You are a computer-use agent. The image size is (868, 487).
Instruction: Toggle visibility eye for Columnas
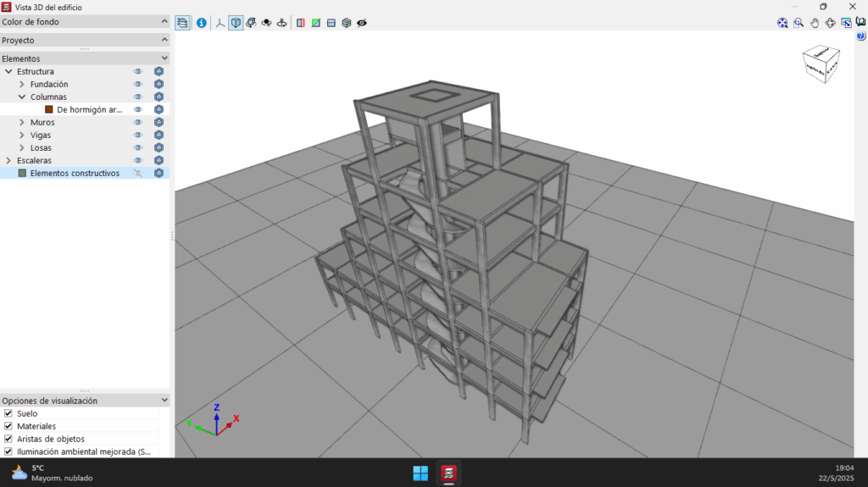(138, 97)
